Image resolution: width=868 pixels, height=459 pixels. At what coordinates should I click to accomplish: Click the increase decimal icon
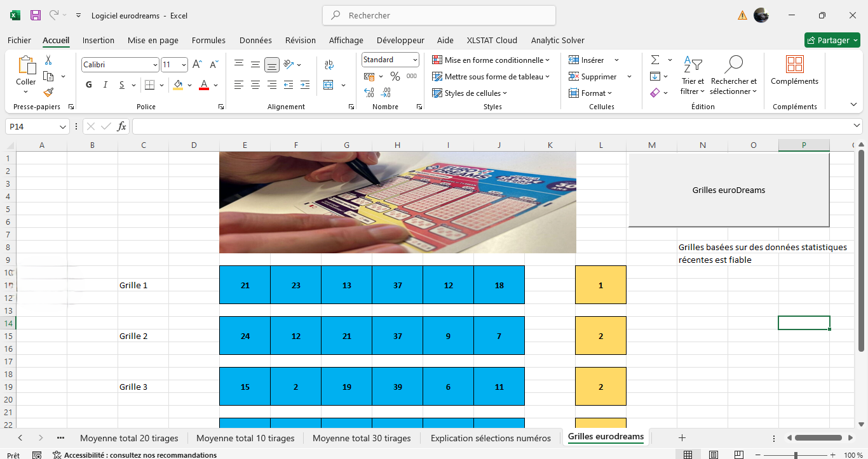pos(369,93)
